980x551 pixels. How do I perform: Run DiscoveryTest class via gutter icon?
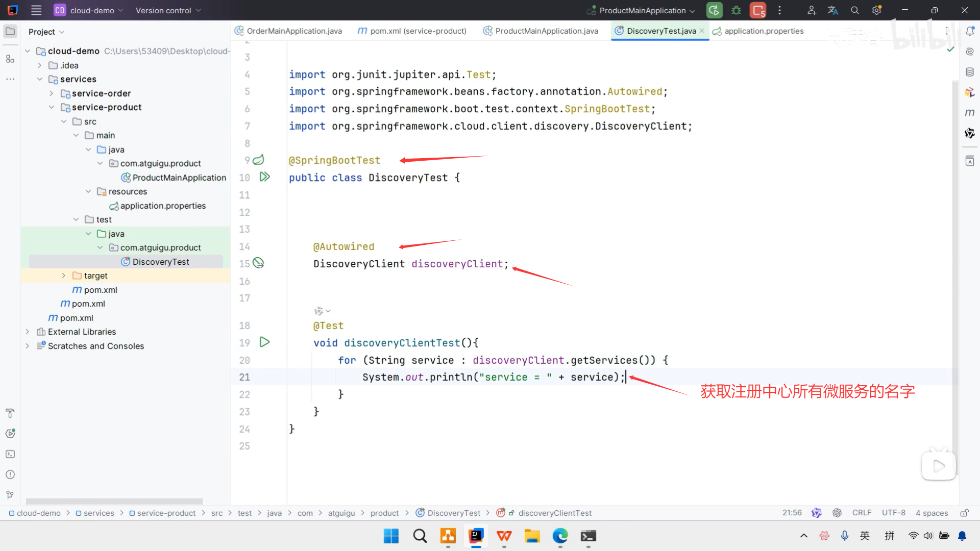pyautogui.click(x=264, y=177)
